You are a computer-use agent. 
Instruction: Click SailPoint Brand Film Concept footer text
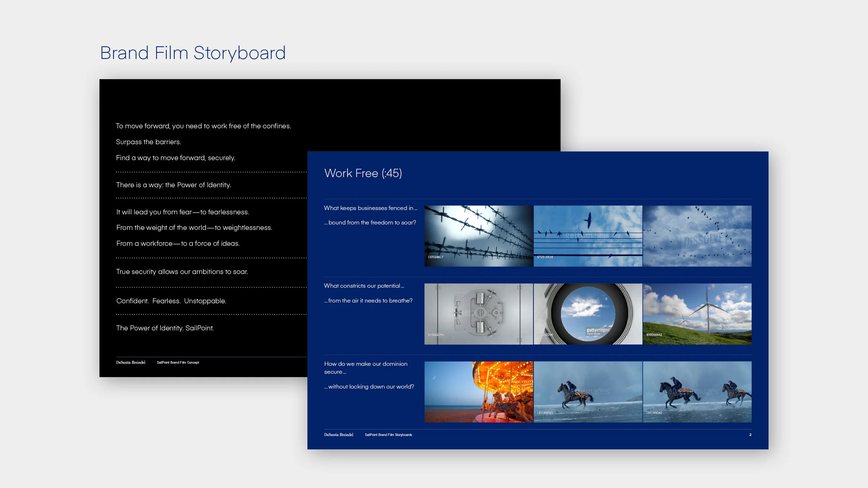click(178, 362)
